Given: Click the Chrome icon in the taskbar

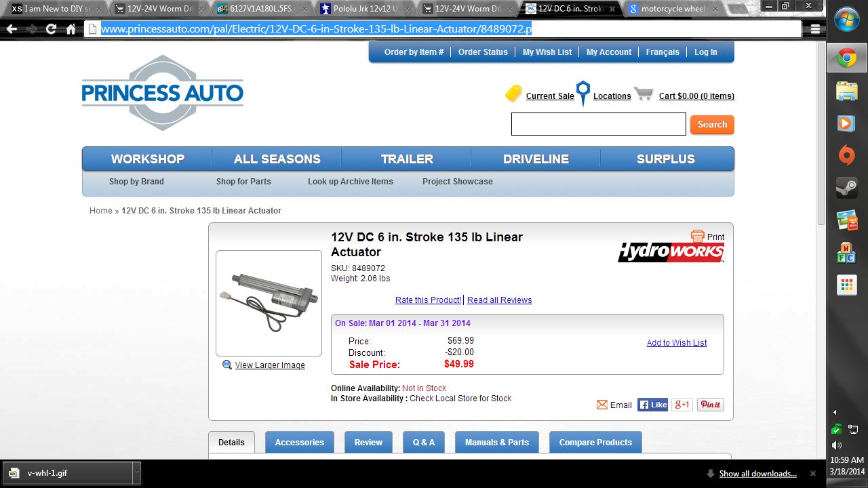Looking at the screenshot, I should (847, 58).
